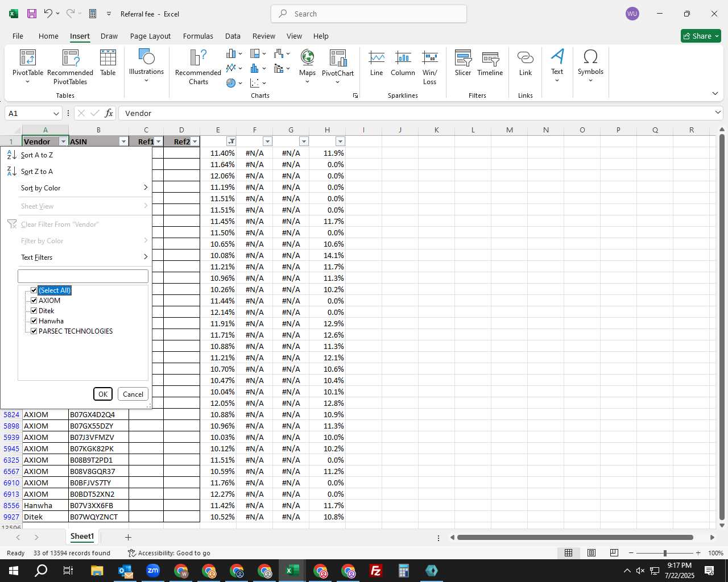Click the Share button
This screenshot has width=728, height=582.
[x=701, y=36]
